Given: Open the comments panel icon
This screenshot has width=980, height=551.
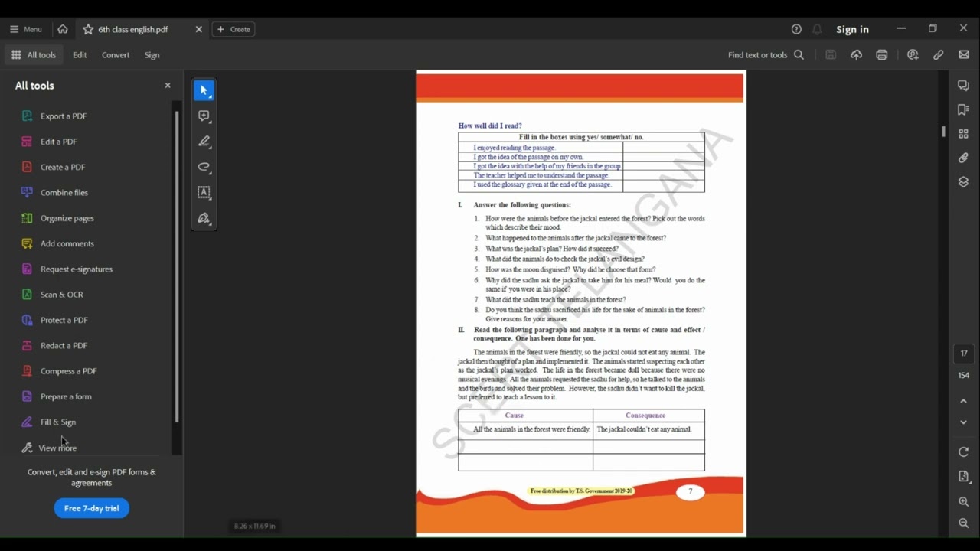Looking at the screenshot, I should pyautogui.click(x=964, y=86).
